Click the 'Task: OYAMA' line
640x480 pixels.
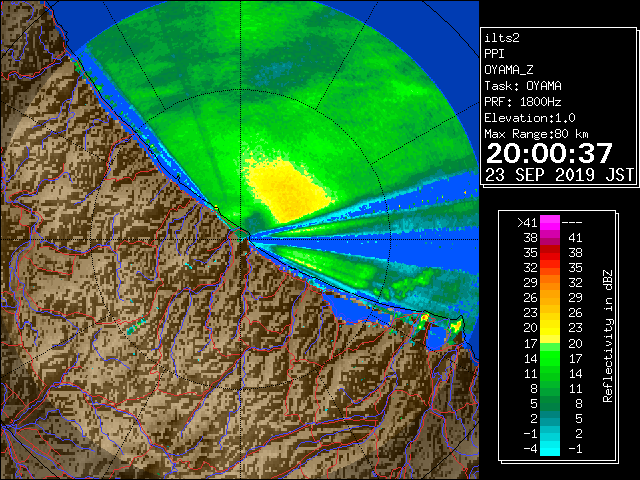[x=523, y=86]
